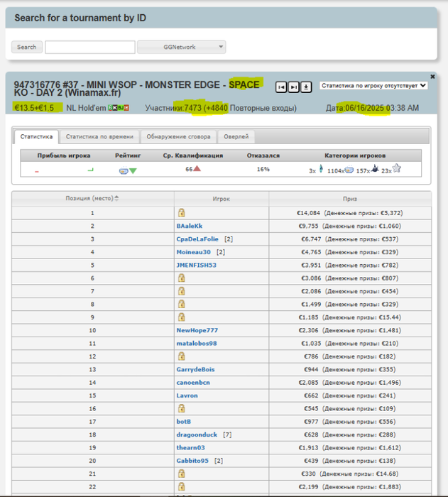Open player Moineau30 profile link
The image size is (448, 497).
coord(193,252)
